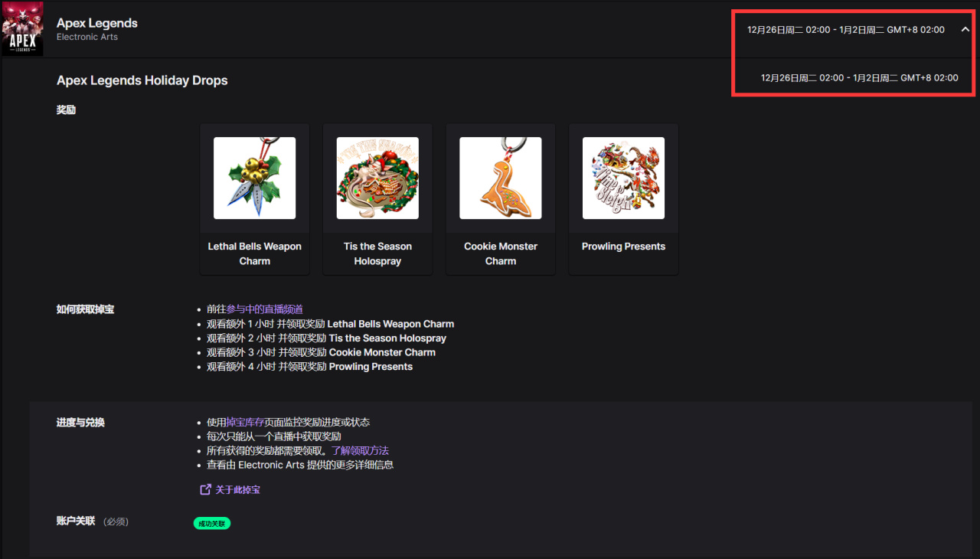Click the Apex Legends title text

pos(97,23)
